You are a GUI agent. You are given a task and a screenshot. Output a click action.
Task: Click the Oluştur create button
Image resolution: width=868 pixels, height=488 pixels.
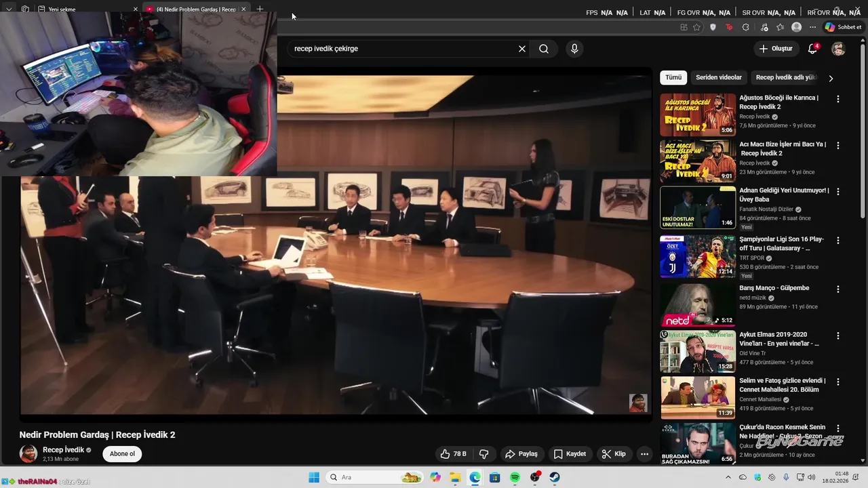pyautogui.click(x=776, y=49)
